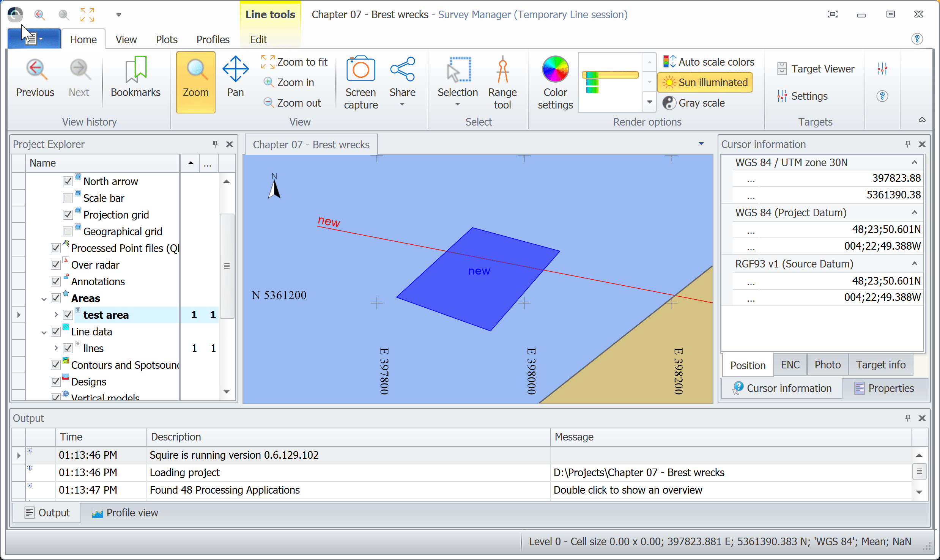
Task: Open Color settings
Action: (554, 81)
